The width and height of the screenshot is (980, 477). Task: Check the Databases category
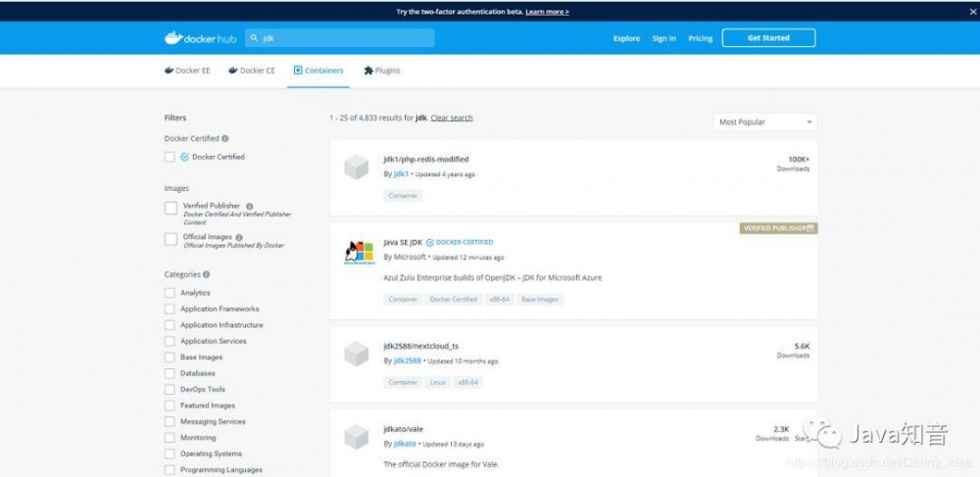(x=170, y=373)
